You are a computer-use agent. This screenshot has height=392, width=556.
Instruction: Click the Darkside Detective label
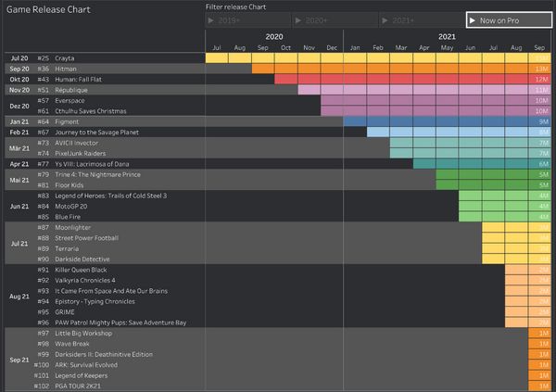[x=82, y=259]
